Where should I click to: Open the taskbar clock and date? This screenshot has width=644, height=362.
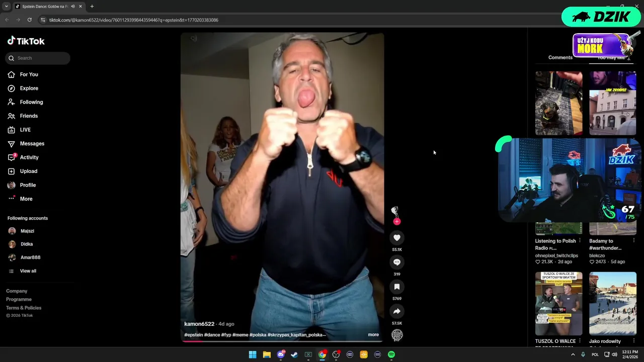pos(629,355)
